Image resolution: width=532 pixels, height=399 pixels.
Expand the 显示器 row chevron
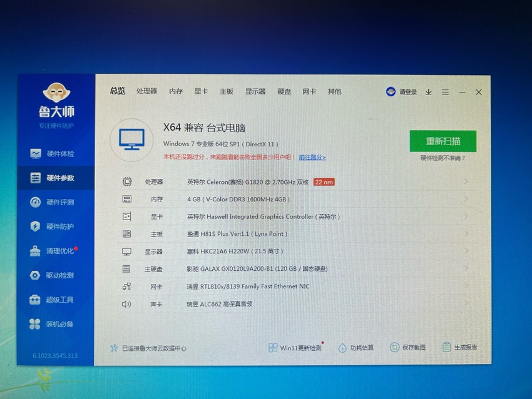(466, 251)
